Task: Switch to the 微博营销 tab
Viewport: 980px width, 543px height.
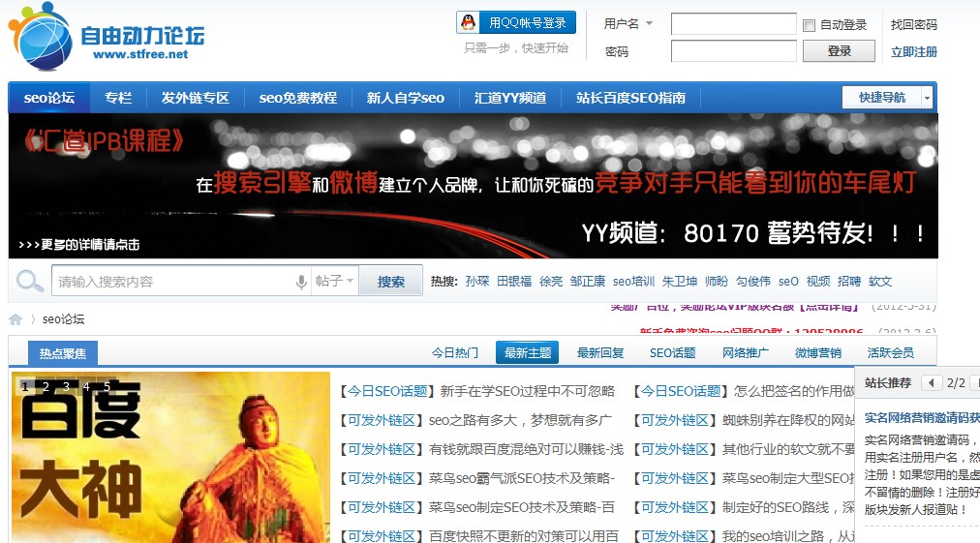Action: [x=818, y=353]
